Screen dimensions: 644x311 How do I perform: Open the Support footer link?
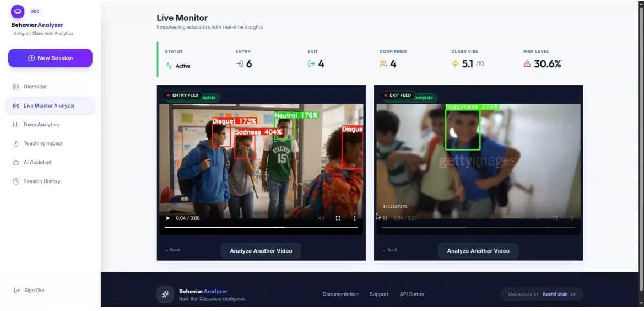379,294
